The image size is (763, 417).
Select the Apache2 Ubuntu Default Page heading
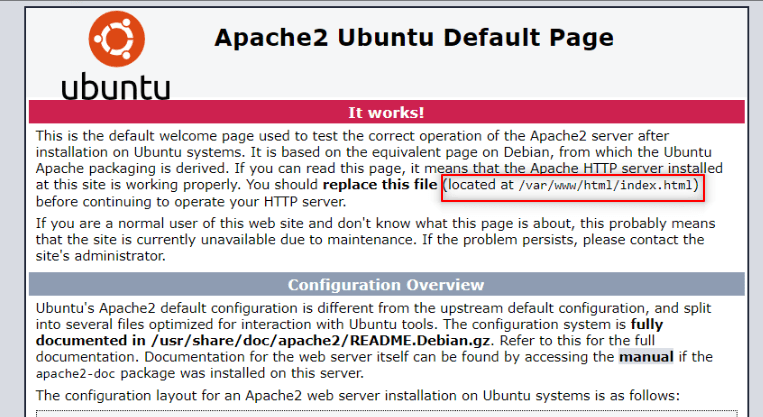414,38
